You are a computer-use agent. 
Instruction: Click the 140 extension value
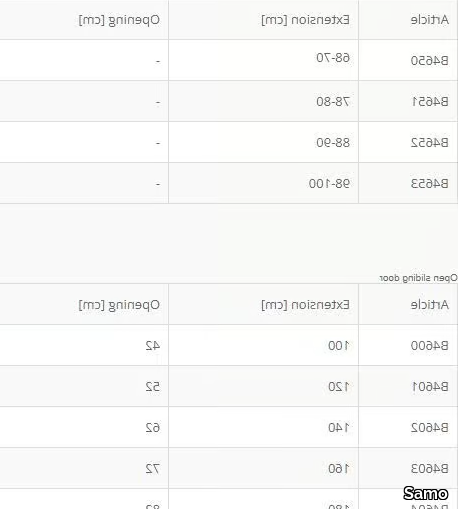tap(339, 428)
